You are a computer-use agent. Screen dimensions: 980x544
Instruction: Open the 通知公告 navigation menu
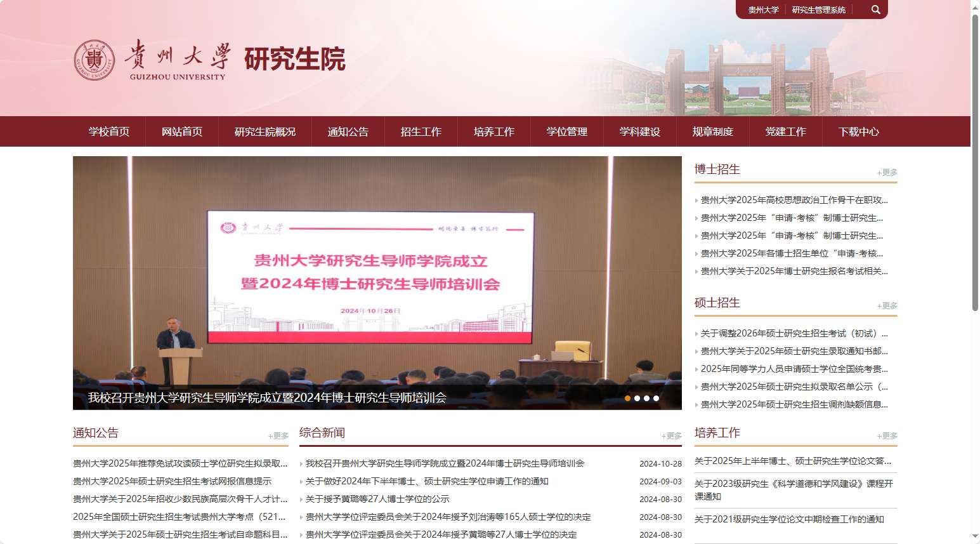[348, 131]
